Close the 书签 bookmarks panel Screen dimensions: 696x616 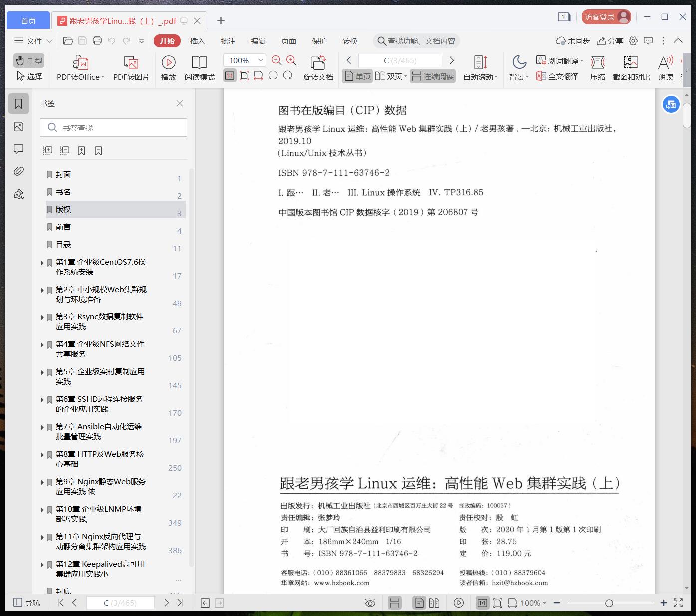(x=180, y=103)
